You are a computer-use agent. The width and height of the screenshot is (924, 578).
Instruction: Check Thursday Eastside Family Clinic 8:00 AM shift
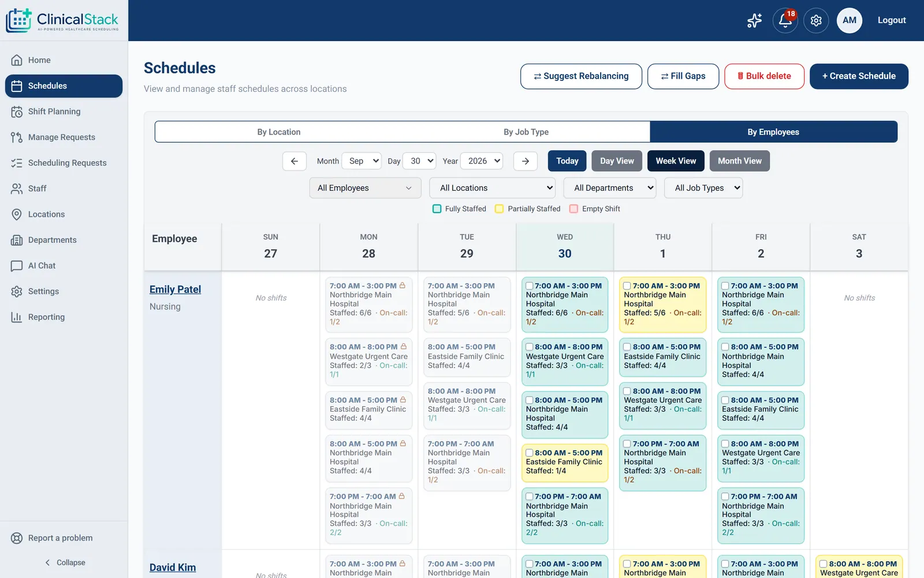pyautogui.click(x=627, y=347)
